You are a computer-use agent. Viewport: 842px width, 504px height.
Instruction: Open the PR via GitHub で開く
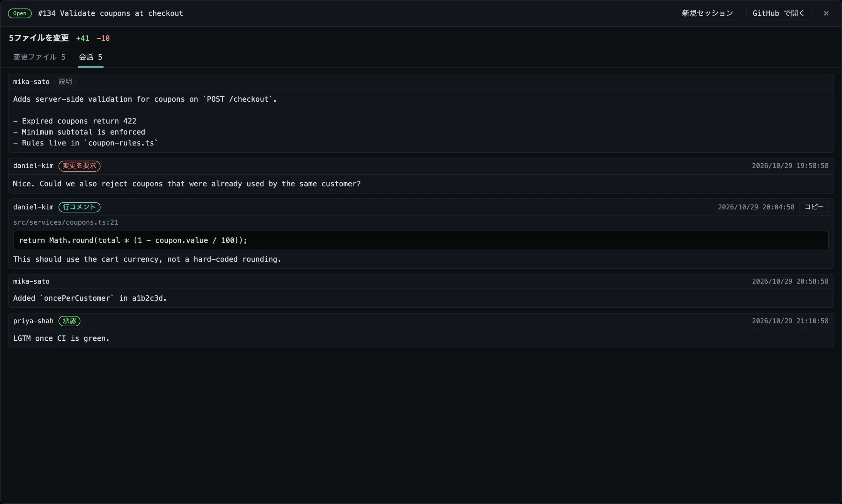778,13
